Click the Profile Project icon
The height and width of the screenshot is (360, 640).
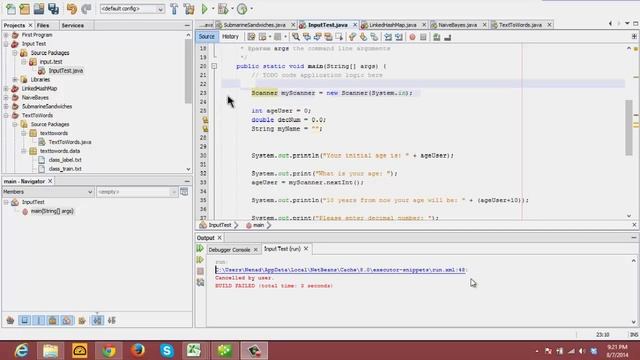coord(242,9)
